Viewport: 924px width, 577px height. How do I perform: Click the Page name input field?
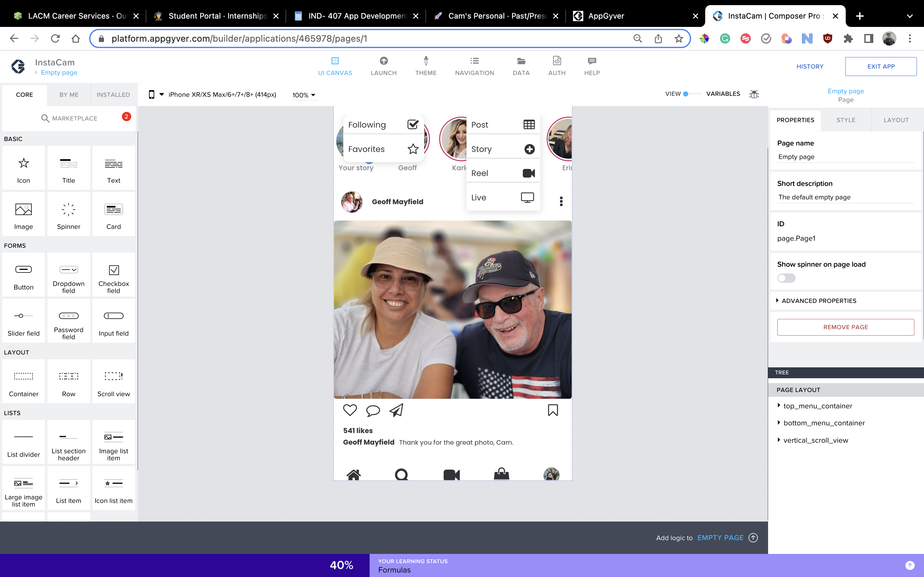pyautogui.click(x=845, y=157)
